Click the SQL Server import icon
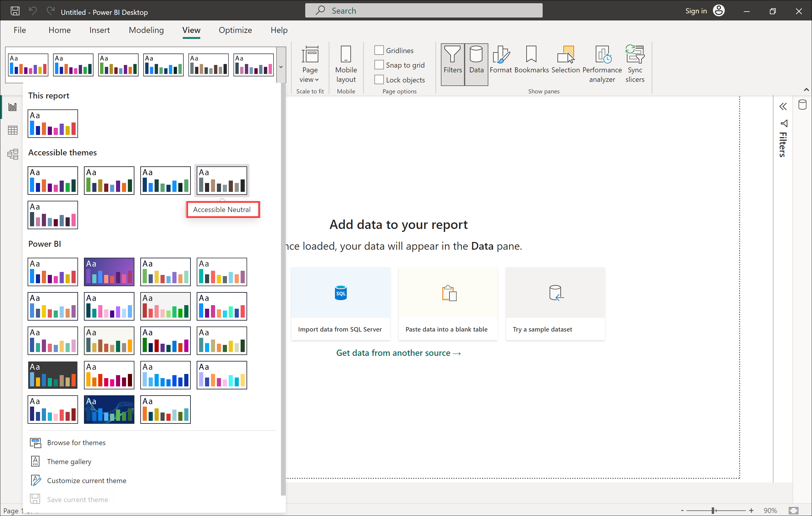Image resolution: width=812 pixels, height=516 pixels. [x=341, y=292]
